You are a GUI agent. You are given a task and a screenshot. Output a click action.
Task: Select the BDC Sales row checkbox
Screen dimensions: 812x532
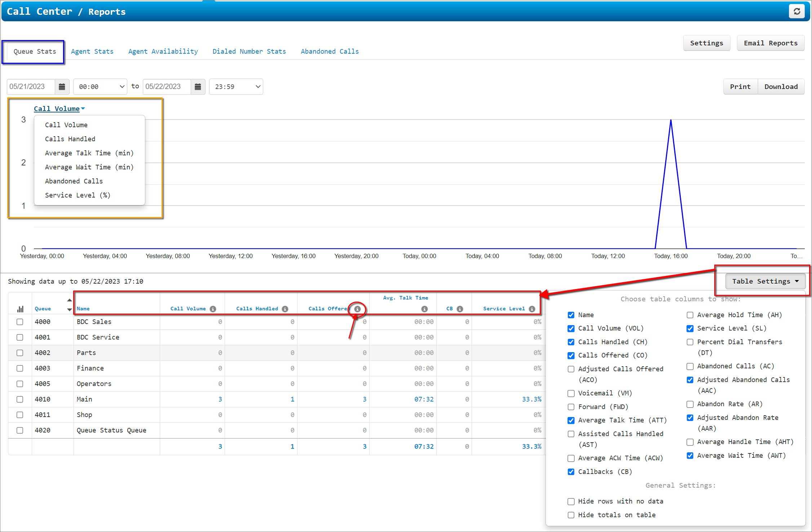20,322
